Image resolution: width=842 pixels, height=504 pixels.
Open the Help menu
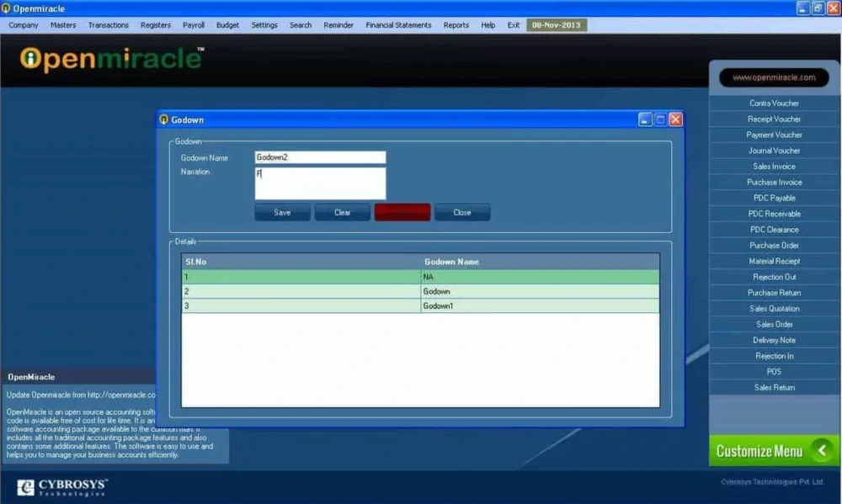[488, 25]
